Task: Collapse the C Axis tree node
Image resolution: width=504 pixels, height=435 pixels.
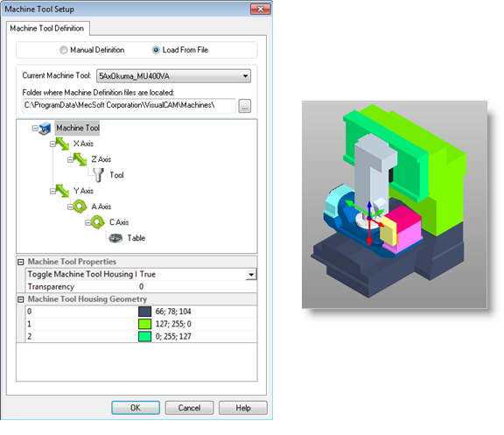Action: tap(87, 223)
